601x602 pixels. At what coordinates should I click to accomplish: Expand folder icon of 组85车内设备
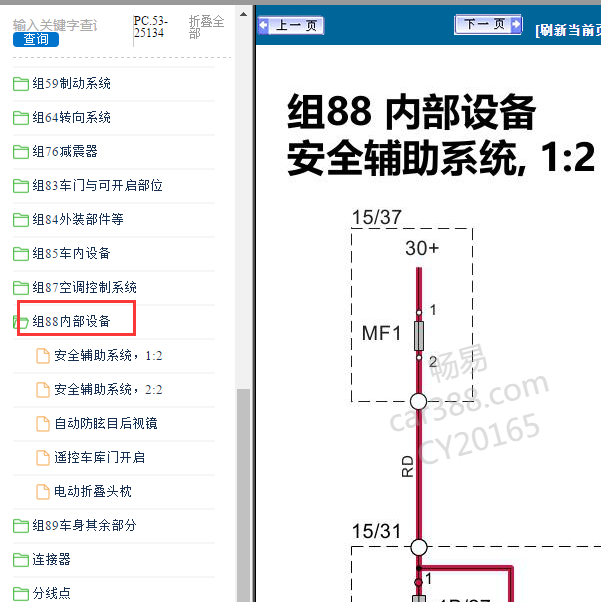[21, 253]
